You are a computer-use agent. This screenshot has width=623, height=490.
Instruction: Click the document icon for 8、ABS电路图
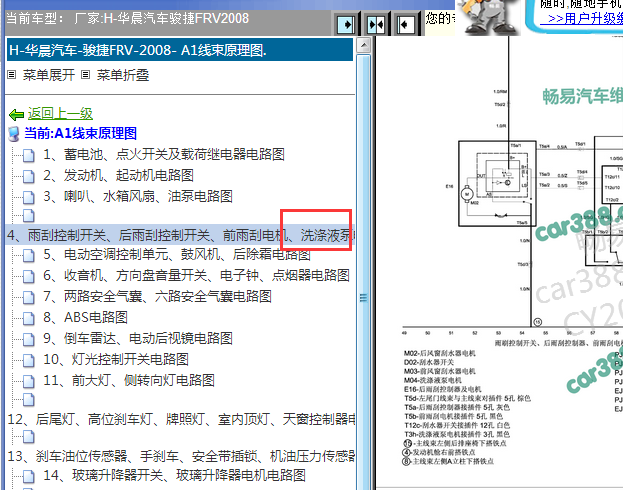point(29,318)
